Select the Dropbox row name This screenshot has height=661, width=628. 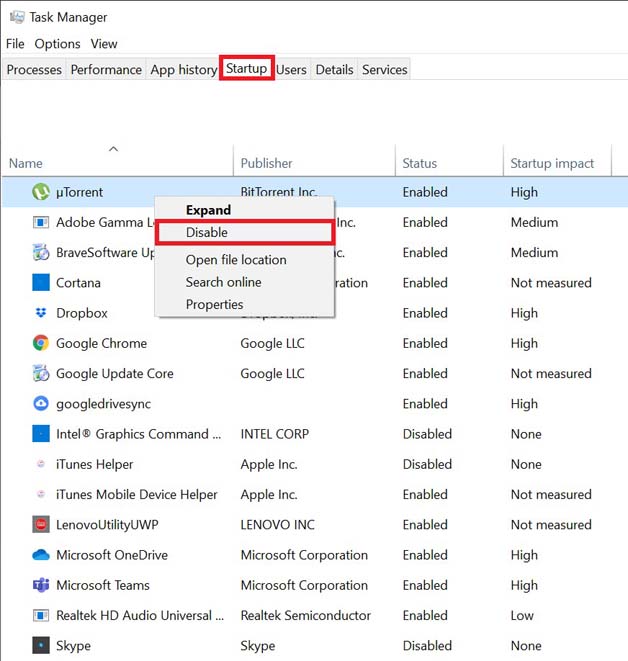tap(82, 313)
